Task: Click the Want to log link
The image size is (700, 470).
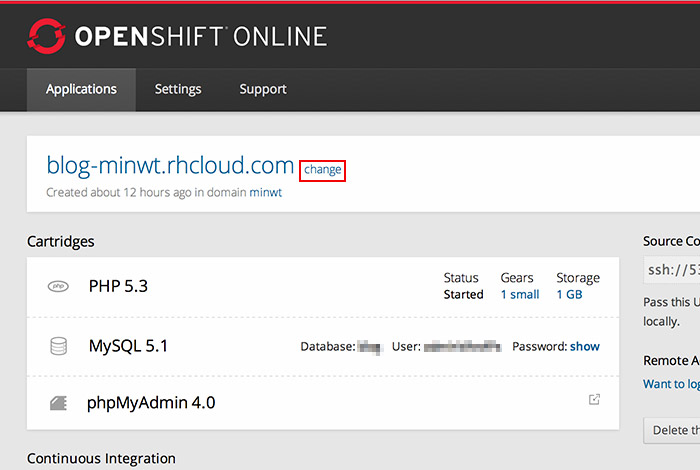Action: (671, 384)
